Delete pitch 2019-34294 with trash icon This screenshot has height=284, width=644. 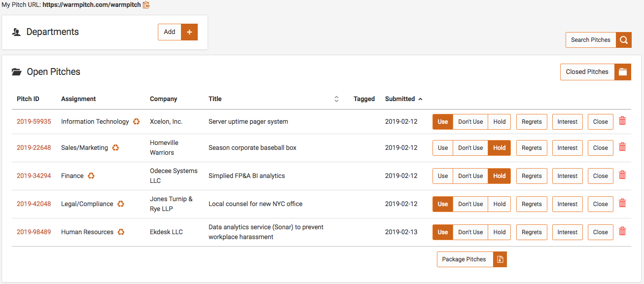click(622, 175)
